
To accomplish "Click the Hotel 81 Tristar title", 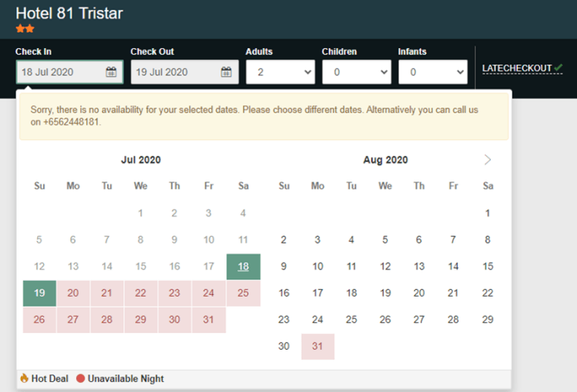I will pyautogui.click(x=70, y=12).
